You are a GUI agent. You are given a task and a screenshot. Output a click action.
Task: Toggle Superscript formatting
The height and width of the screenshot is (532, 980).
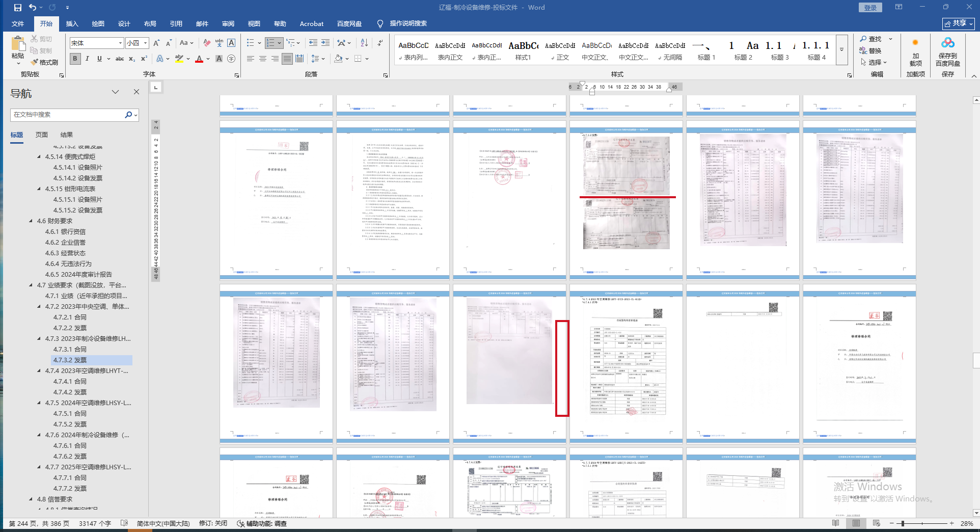click(x=144, y=59)
